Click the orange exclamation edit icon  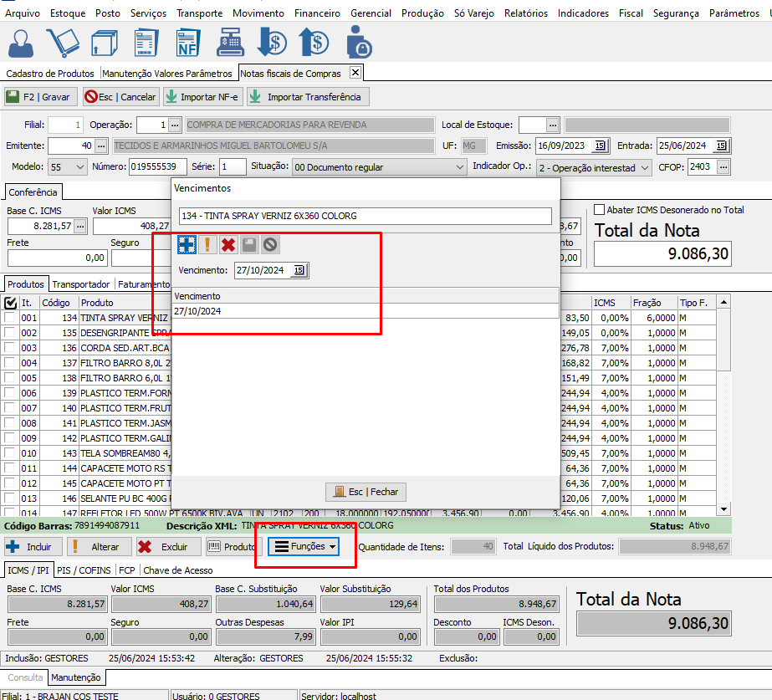click(x=207, y=245)
